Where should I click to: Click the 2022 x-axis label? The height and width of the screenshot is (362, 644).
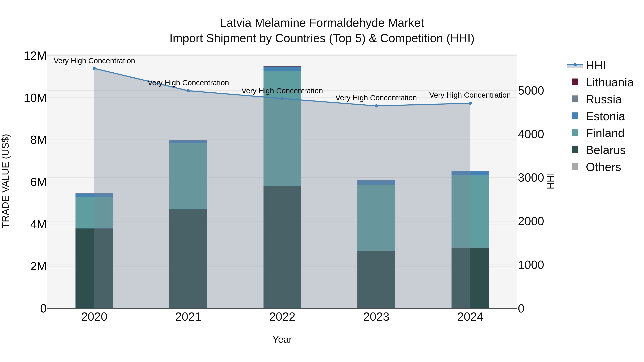[x=282, y=317]
